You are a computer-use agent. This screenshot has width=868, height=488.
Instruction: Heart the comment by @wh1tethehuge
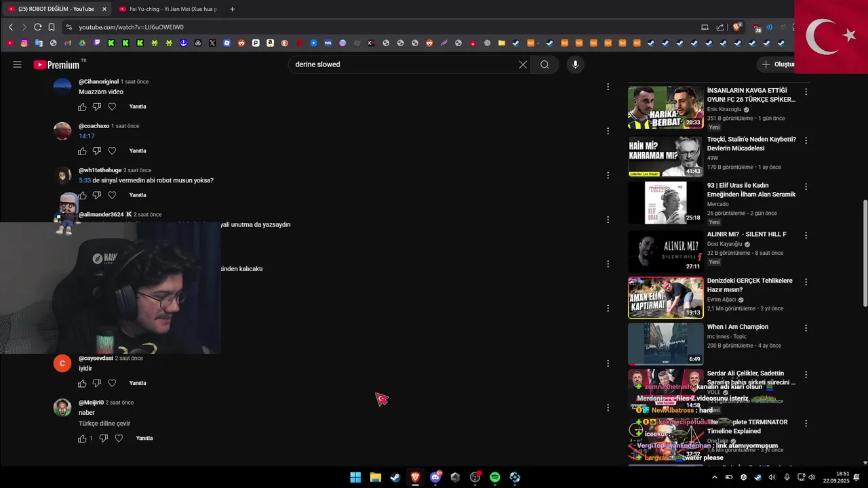[x=112, y=195]
